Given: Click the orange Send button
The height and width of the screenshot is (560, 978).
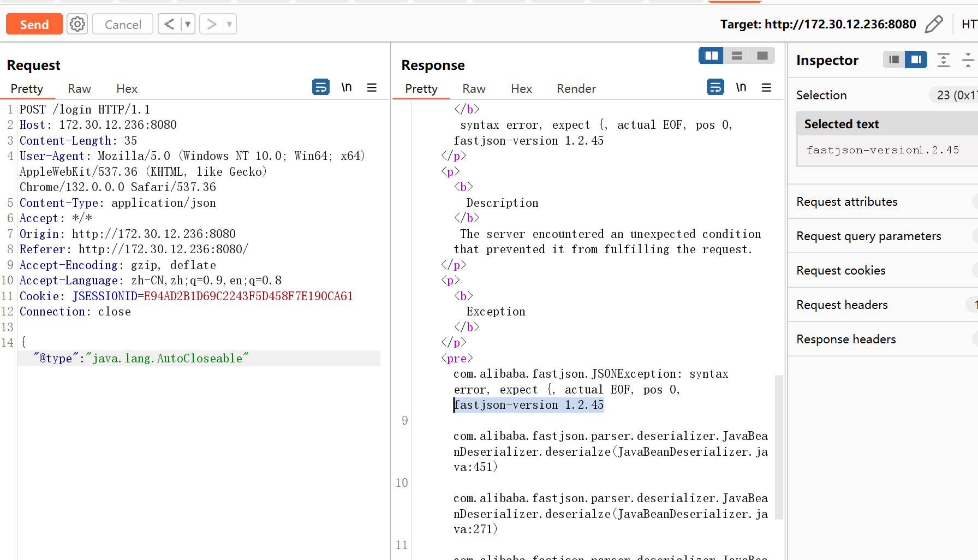Looking at the screenshot, I should [34, 24].
